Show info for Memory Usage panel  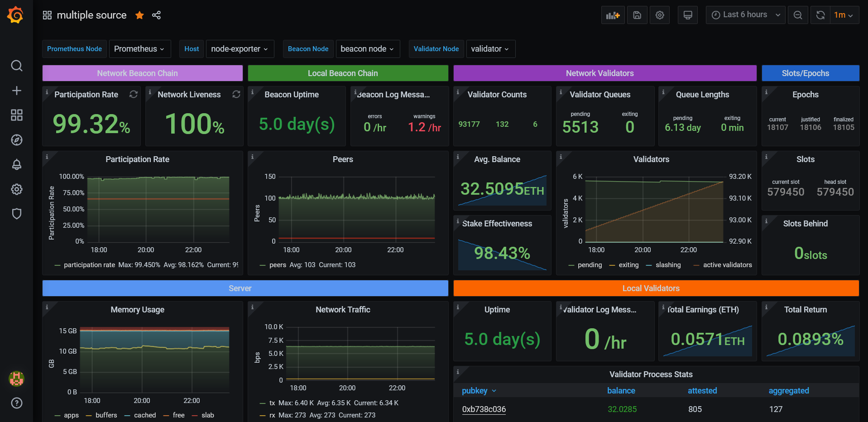pyautogui.click(x=47, y=307)
